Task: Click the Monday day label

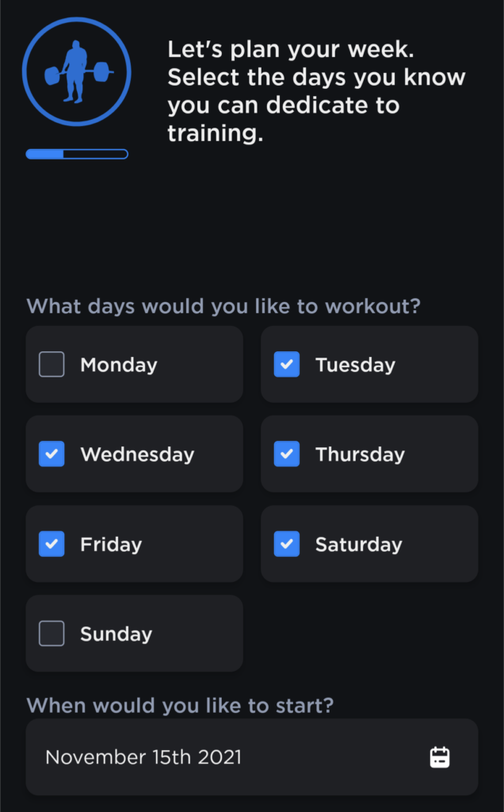Action: click(x=119, y=365)
